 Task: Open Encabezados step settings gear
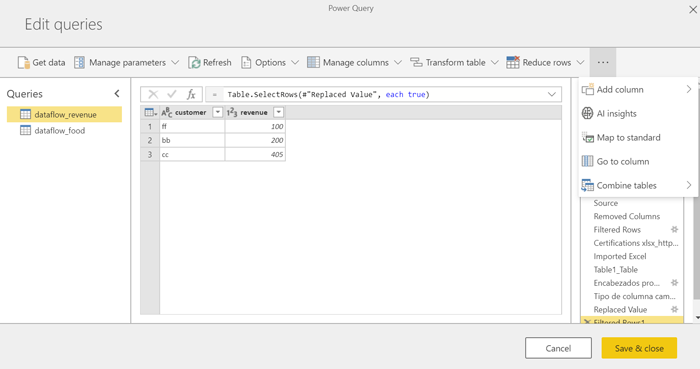675,282
